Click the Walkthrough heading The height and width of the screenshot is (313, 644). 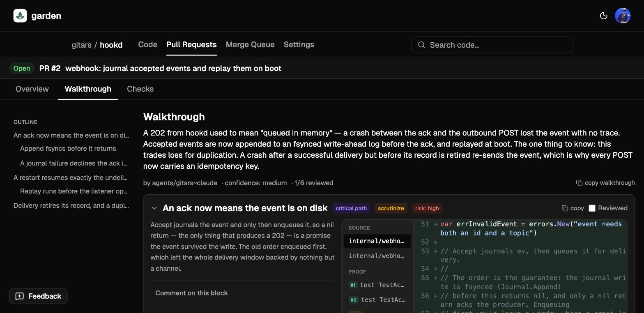174,117
